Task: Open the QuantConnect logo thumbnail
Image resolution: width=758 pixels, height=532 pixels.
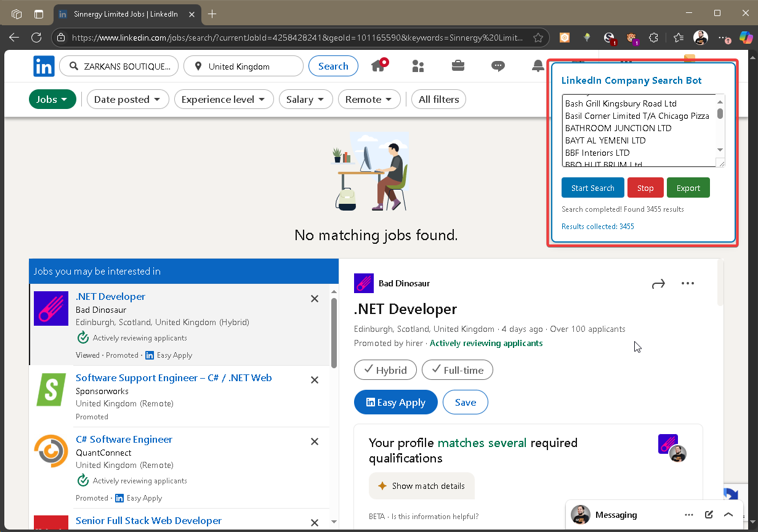Action: [x=51, y=451]
